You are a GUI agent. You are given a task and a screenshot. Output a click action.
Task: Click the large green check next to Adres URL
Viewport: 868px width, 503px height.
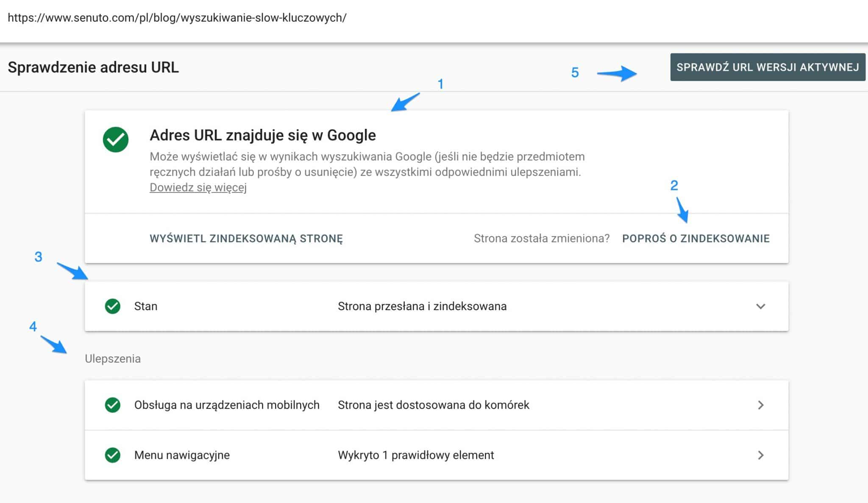tap(116, 139)
